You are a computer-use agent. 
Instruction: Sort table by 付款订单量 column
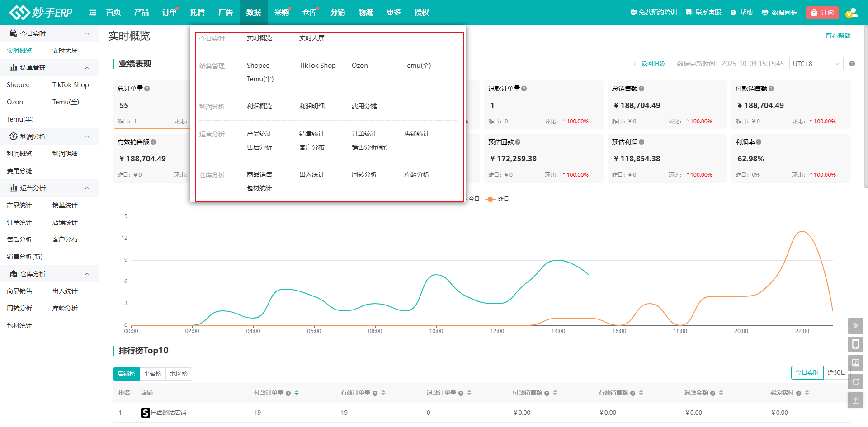pyautogui.click(x=297, y=393)
